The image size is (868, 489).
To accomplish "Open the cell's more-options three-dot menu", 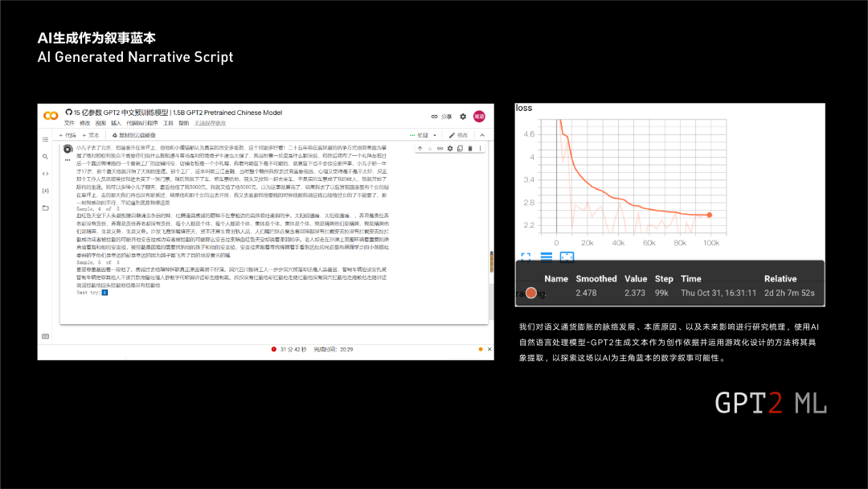I will (480, 149).
